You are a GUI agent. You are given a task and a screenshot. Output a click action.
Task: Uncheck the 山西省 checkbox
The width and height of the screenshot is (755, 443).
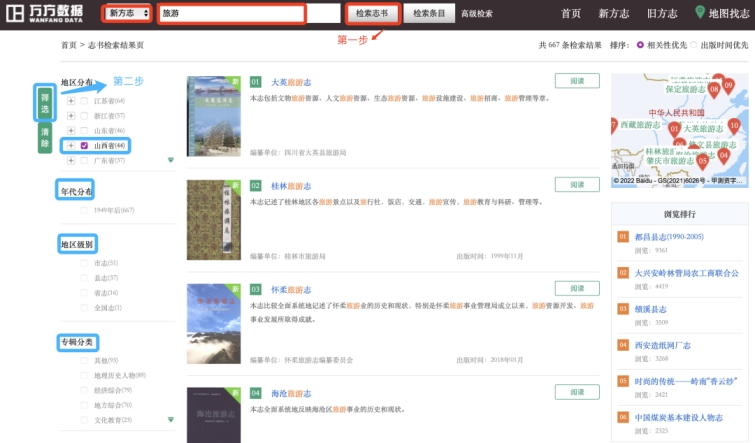(x=85, y=145)
